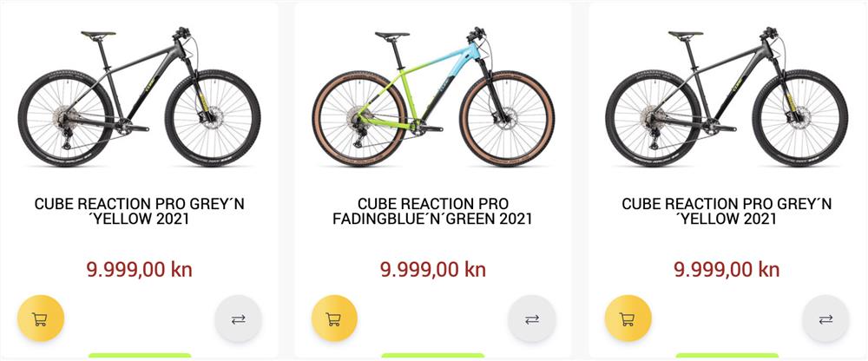Compare the left Grey'n'Yellow bike
Image resolution: width=868 pixels, height=361 pixels.
click(x=238, y=319)
